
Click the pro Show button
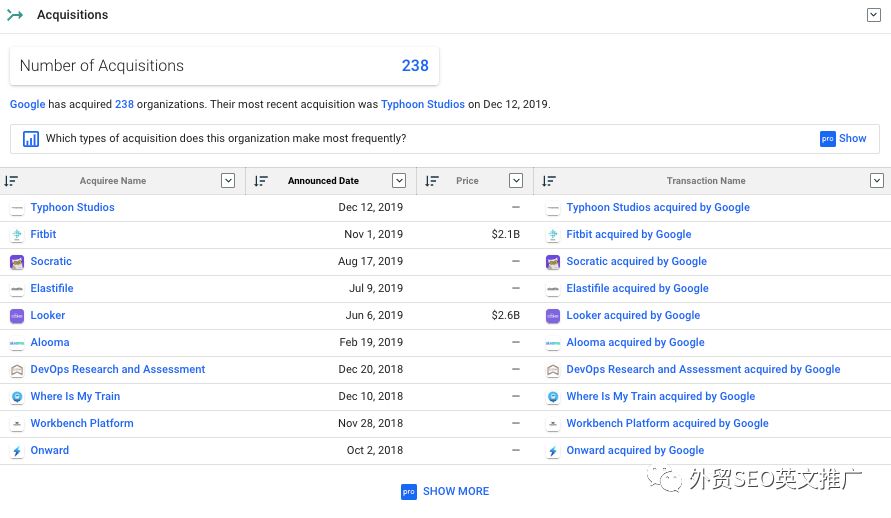(x=843, y=139)
